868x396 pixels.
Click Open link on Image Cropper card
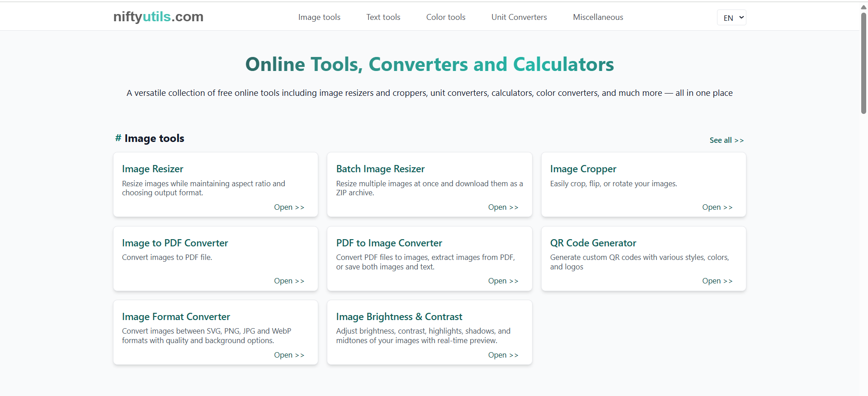pyautogui.click(x=717, y=207)
